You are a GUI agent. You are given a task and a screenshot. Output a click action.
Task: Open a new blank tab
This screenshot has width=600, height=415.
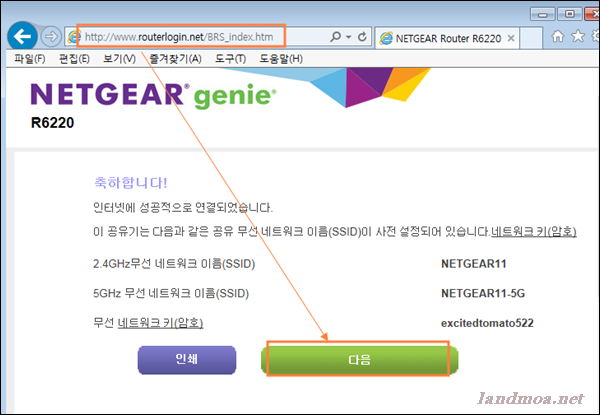pos(530,38)
